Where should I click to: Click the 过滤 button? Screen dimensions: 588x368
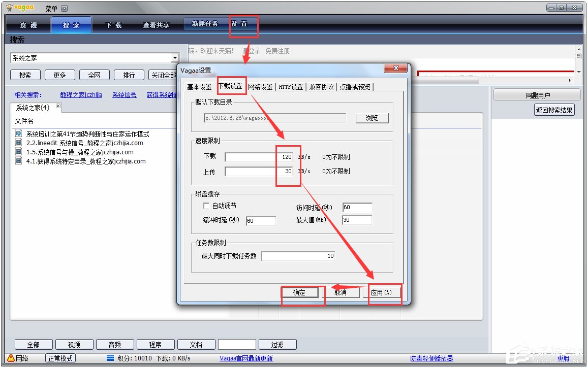click(277, 345)
